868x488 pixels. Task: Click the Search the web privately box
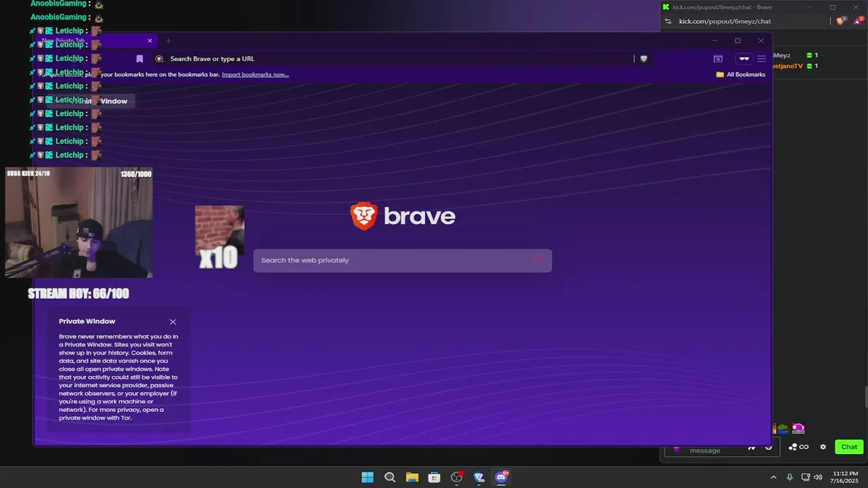(x=403, y=260)
